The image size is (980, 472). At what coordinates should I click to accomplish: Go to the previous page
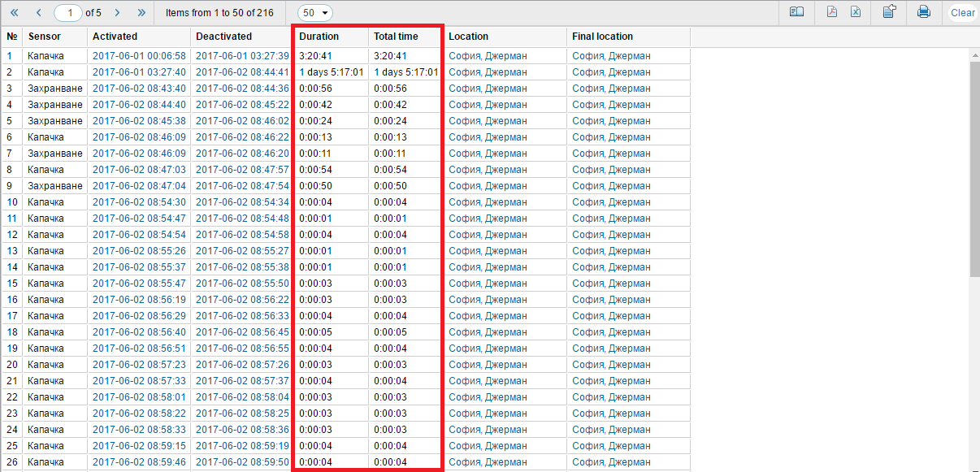38,12
